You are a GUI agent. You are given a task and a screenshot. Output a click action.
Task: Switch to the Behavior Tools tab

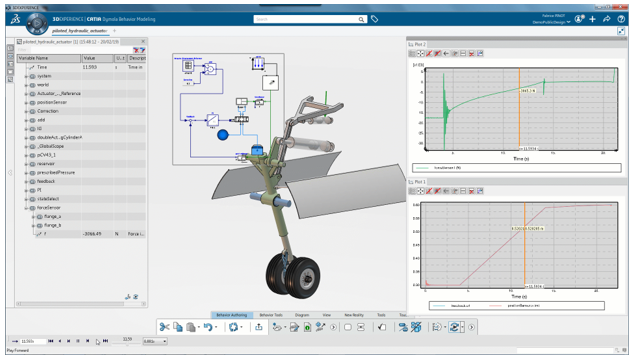(271, 315)
